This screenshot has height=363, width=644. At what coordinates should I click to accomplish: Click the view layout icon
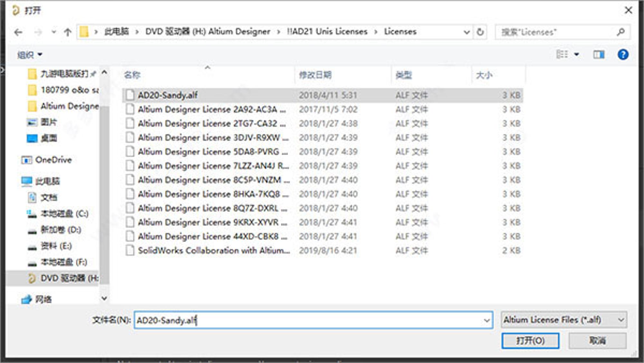point(562,54)
